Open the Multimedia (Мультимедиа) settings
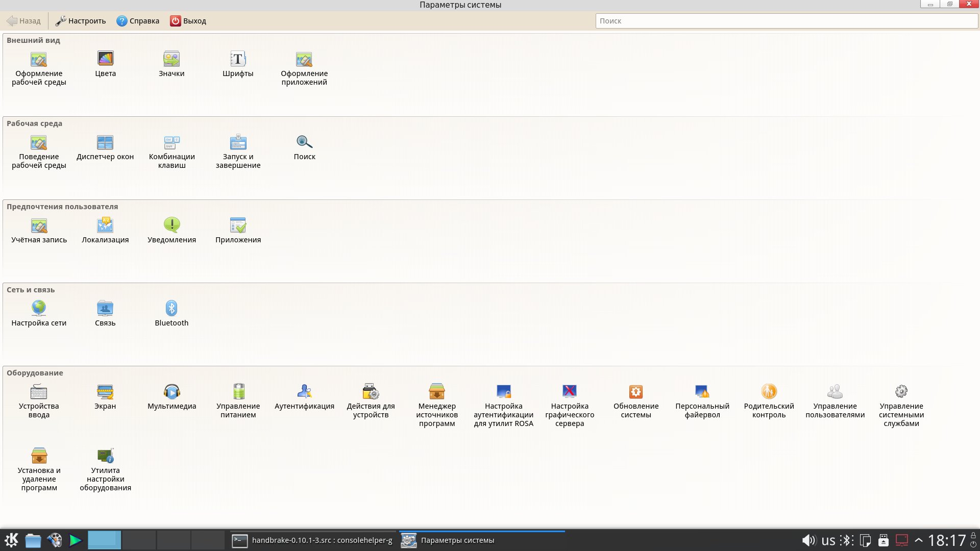Viewport: 980px width, 551px height. pyautogui.click(x=171, y=396)
